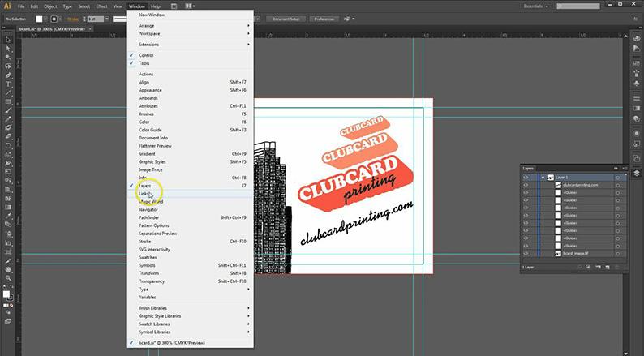Select bcard.ai document at menu bottom
Viewport: 644px width, 356px height.
point(190,342)
